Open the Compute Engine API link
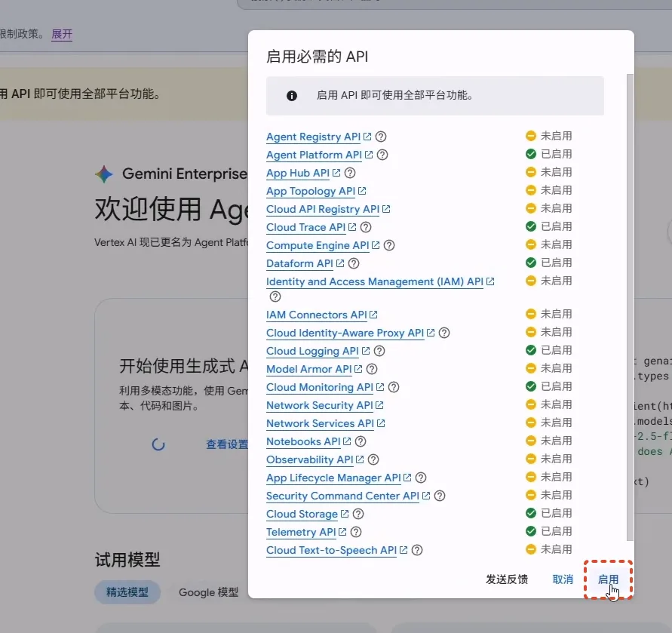 (318, 245)
